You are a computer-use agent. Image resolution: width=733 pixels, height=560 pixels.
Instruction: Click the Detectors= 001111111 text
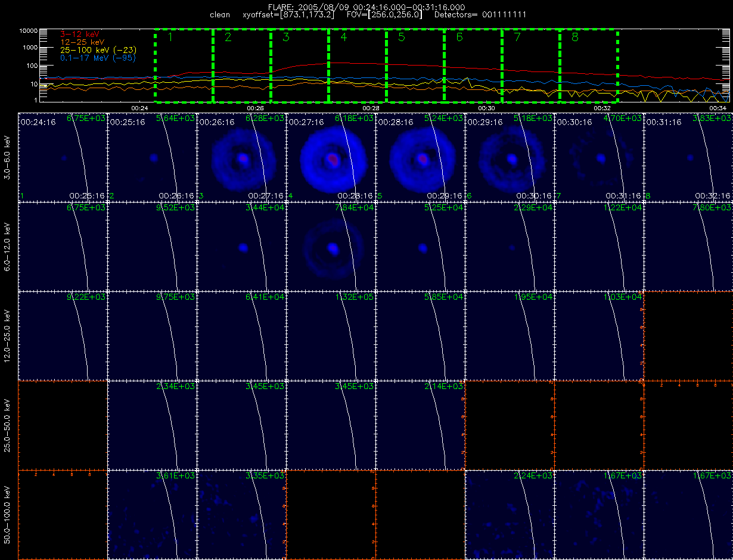480,14
